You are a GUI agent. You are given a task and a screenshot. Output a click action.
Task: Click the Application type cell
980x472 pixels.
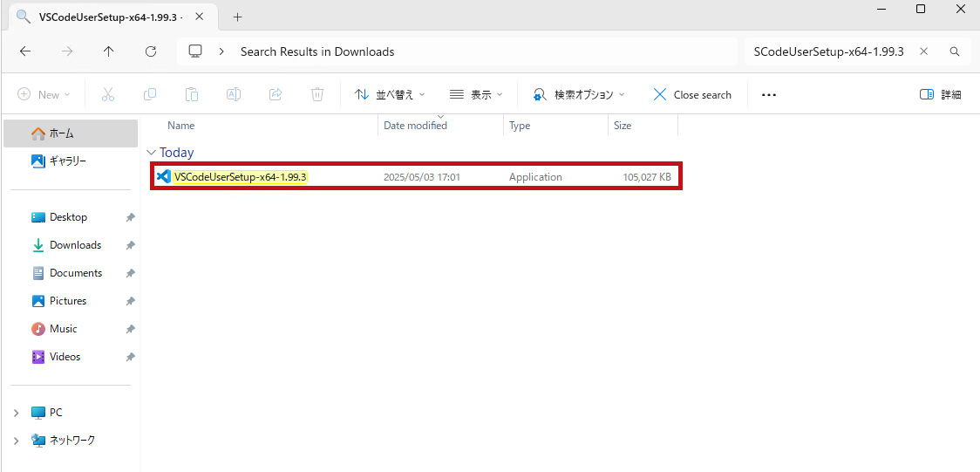(535, 177)
